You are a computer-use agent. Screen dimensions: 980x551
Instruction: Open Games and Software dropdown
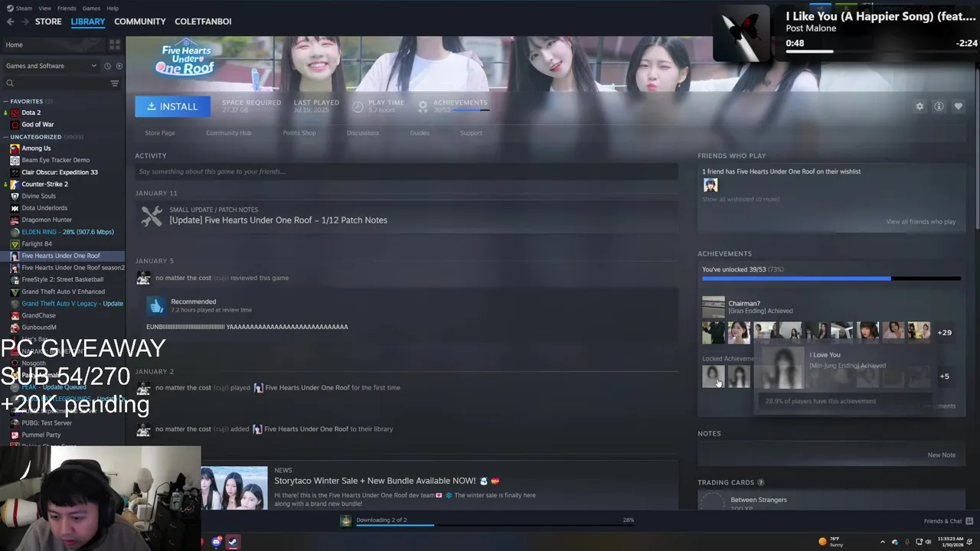(51, 66)
